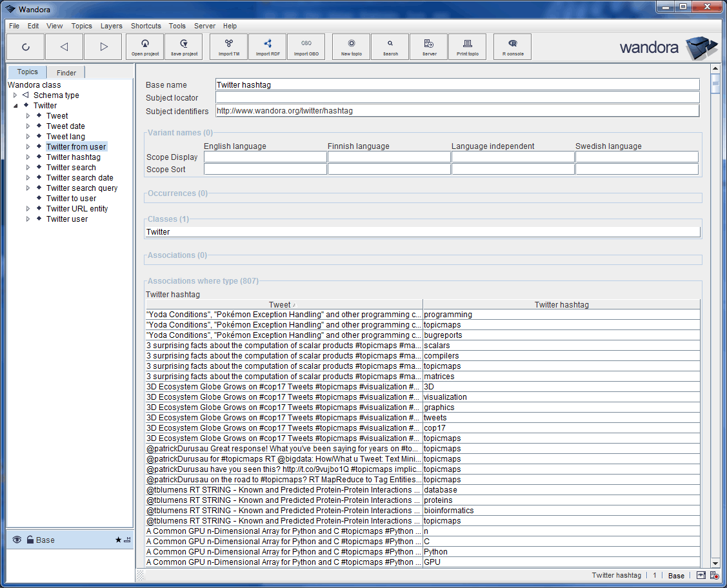Hide the Base layer with the eye icon

[16, 540]
